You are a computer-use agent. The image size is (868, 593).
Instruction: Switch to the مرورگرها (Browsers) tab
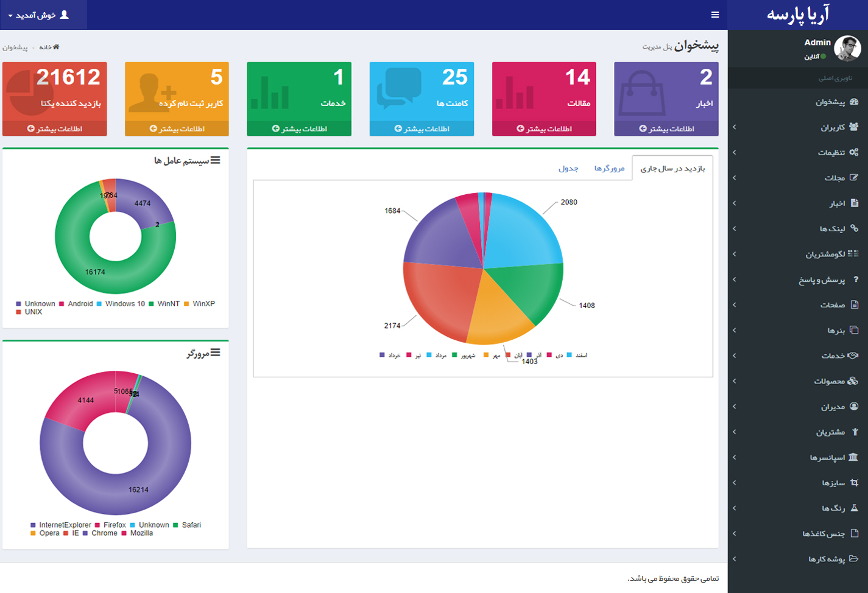point(609,168)
